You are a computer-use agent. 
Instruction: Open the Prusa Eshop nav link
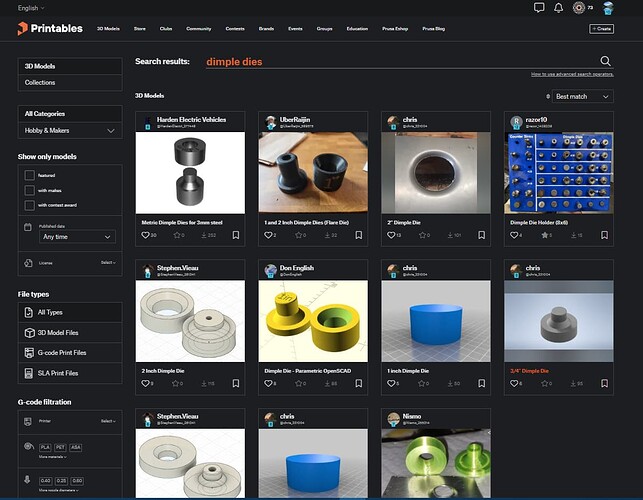coord(395,29)
